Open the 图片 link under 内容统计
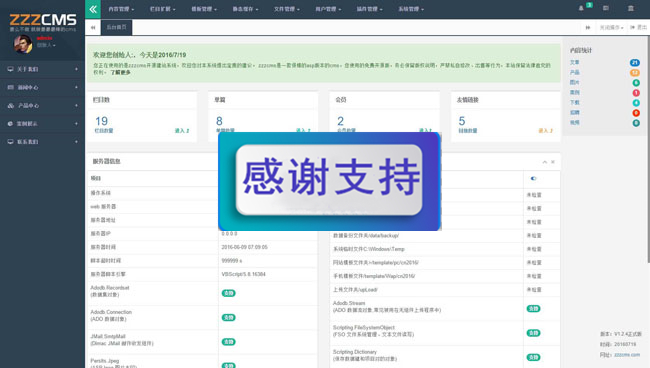650x368 pixels. pyautogui.click(x=575, y=82)
